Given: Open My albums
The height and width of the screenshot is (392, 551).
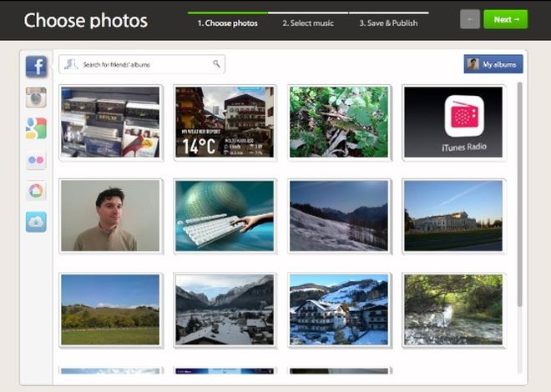Looking at the screenshot, I should (493, 64).
